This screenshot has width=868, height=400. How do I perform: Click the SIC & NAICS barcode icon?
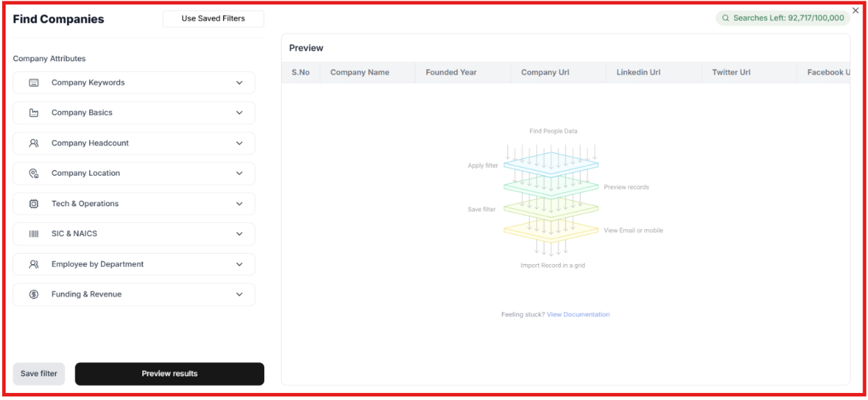[33, 234]
